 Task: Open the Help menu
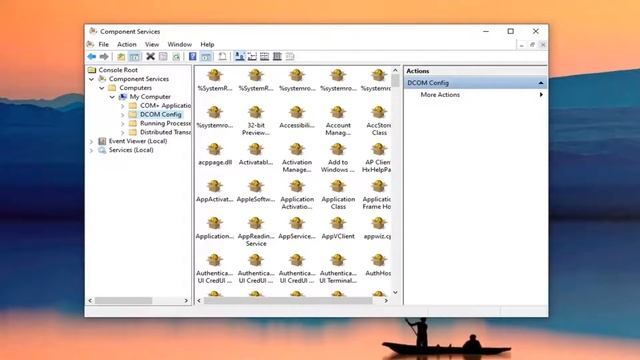pos(207,44)
